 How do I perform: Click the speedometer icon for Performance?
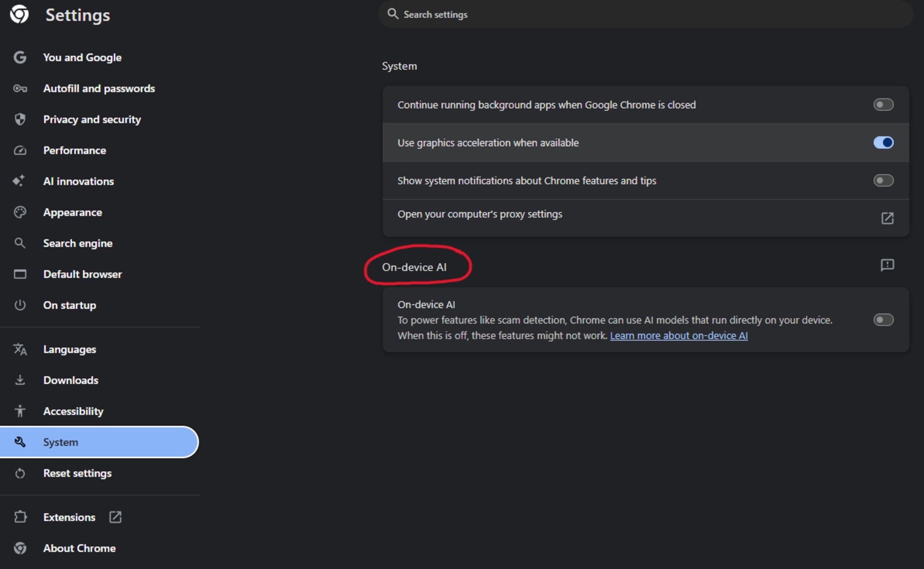click(x=20, y=151)
